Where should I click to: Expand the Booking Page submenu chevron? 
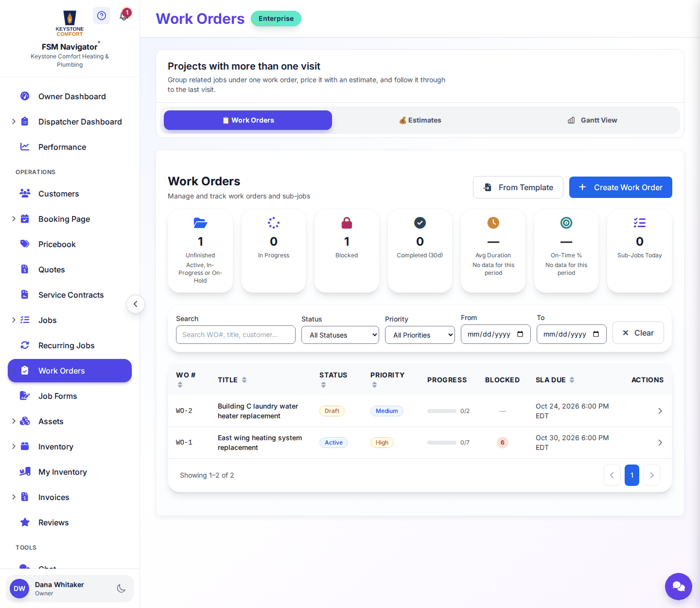14,219
